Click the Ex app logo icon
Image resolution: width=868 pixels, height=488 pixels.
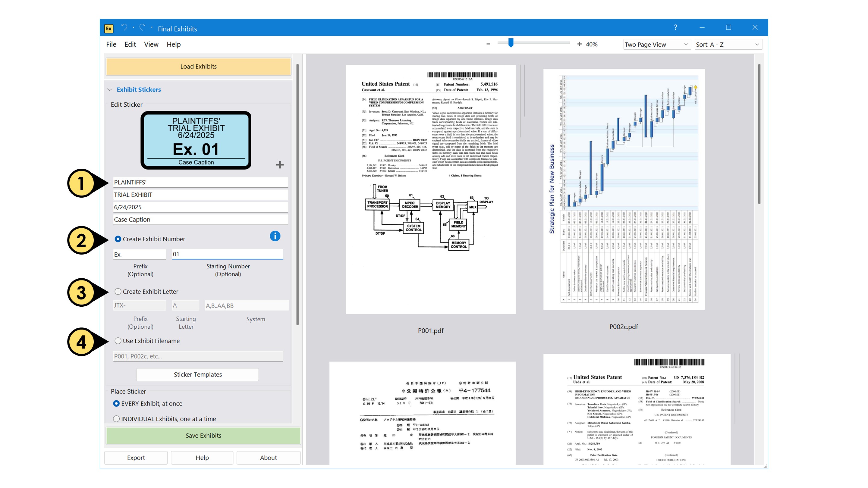point(108,28)
